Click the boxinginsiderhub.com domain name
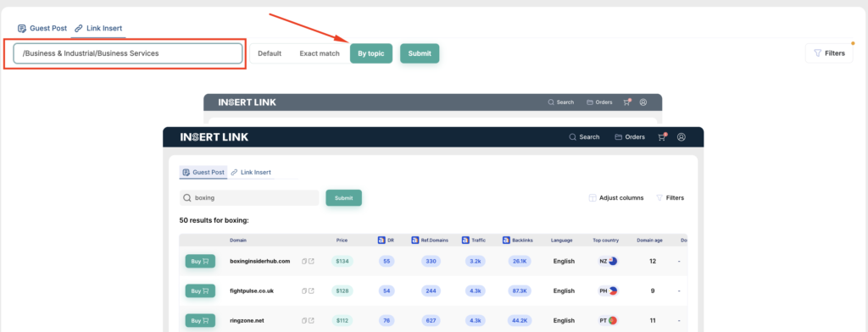Viewport: 868px width, 332px height. pos(259,261)
